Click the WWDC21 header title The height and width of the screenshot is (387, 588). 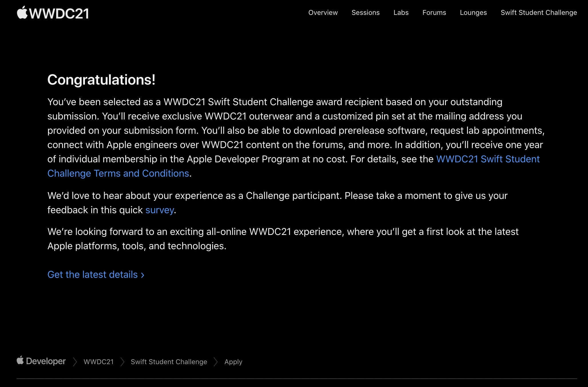click(x=59, y=14)
